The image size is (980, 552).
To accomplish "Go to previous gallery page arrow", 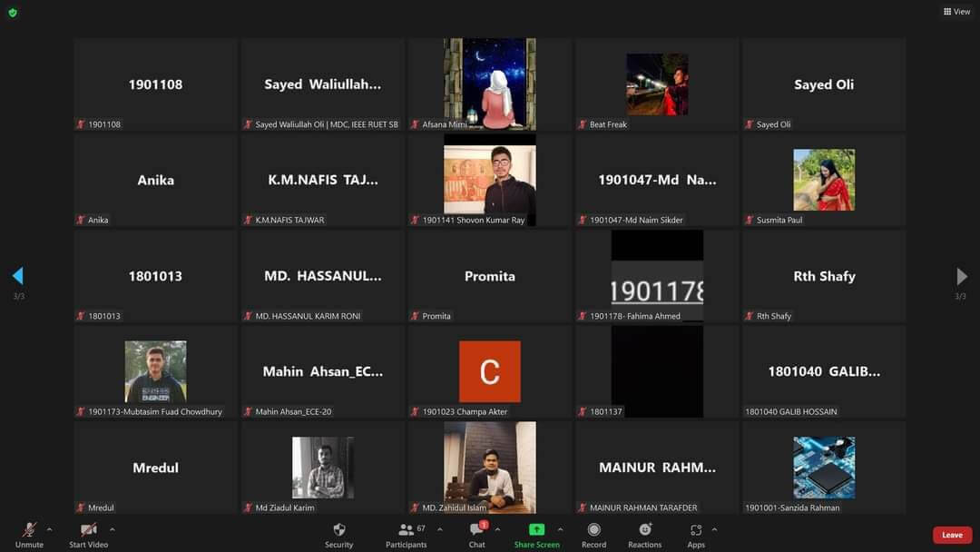I will point(17,276).
